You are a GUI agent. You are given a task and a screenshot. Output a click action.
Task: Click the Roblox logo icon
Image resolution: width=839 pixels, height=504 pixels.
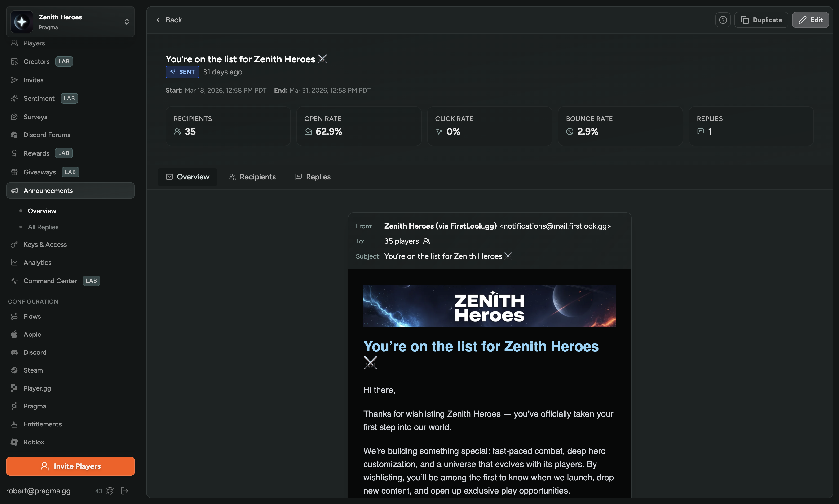point(14,442)
